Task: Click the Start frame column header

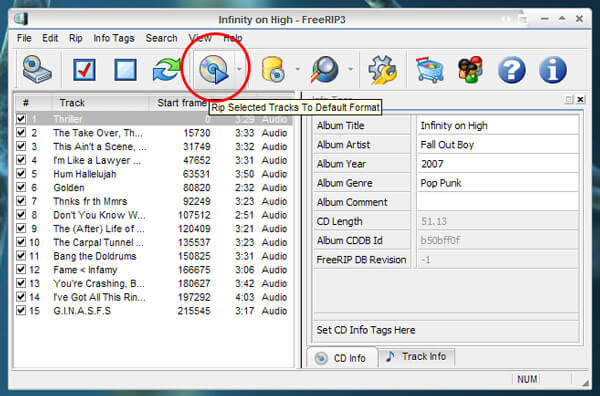Action: pyautogui.click(x=181, y=103)
